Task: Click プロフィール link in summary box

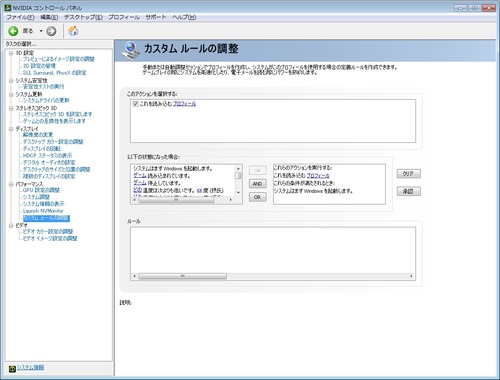Action: (x=318, y=176)
